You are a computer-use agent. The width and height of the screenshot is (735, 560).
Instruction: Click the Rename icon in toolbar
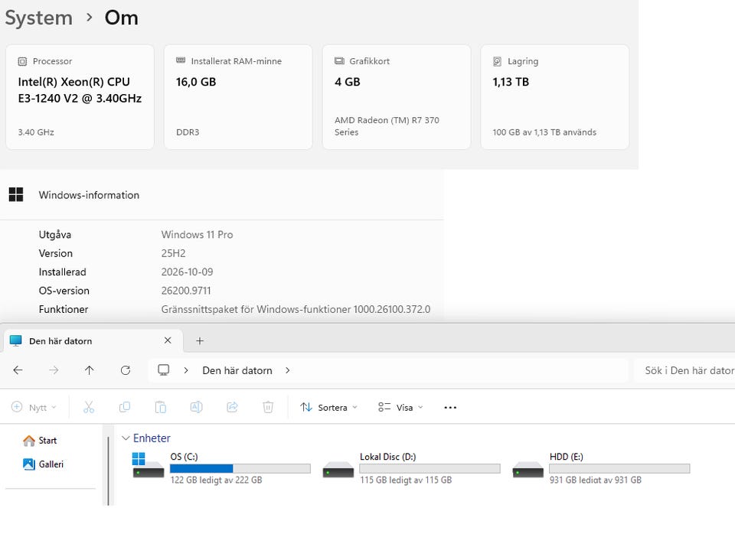[197, 407]
